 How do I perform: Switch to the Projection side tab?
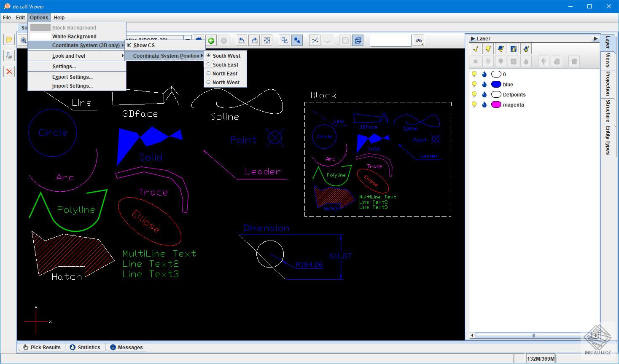[608, 83]
